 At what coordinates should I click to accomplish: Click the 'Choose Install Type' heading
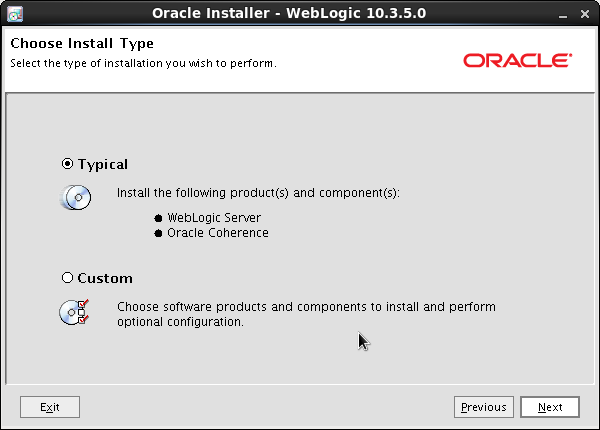[x=82, y=44]
